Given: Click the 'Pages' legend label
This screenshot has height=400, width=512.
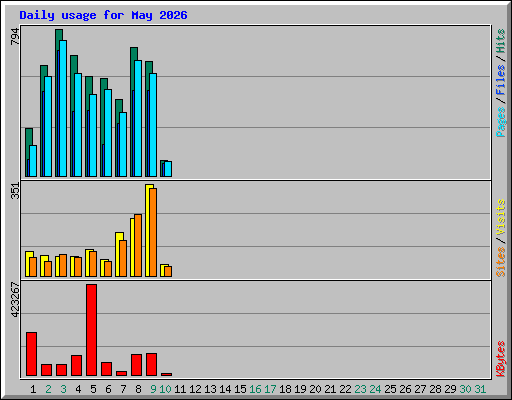Looking at the screenshot, I should tap(500, 122).
